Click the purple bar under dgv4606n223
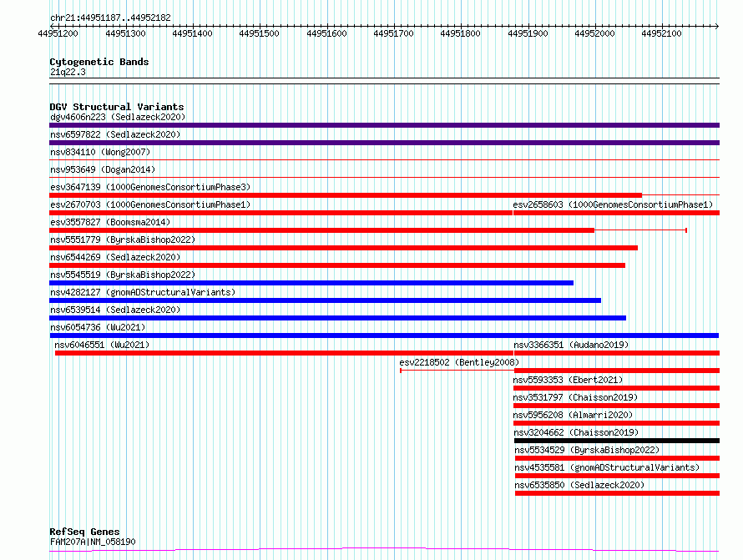 tap(384, 125)
